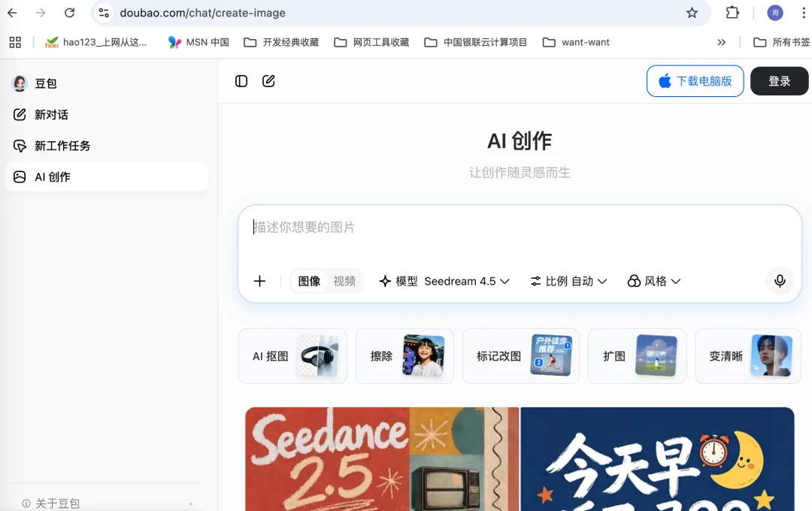Click the 登录 button
This screenshot has width=812, height=511.
(x=779, y=81)
